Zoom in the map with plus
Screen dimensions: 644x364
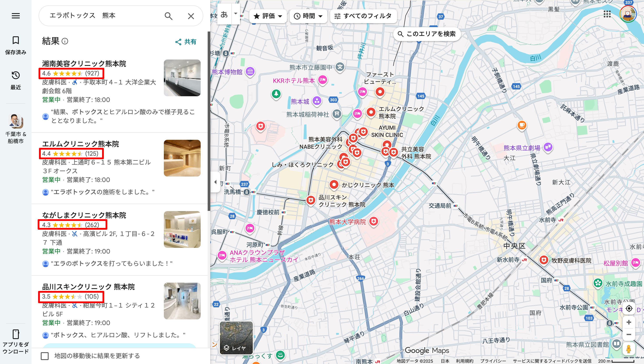[x=629, y=322]
